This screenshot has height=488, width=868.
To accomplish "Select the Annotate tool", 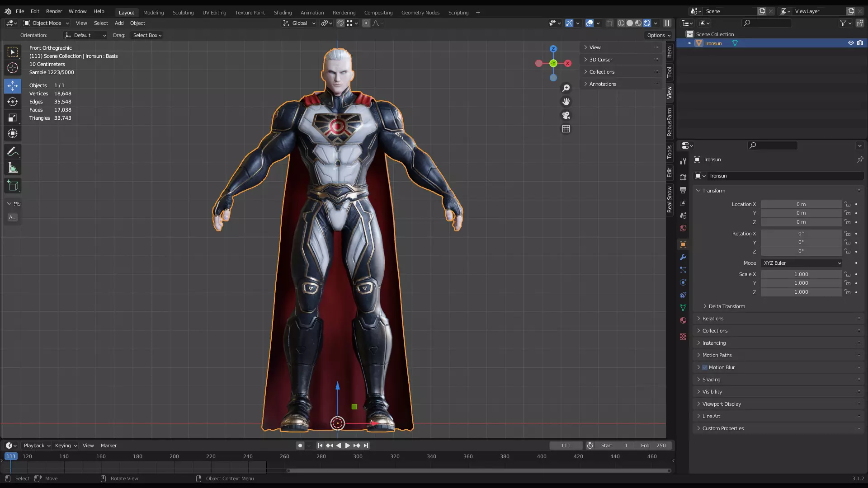I will (x=13, y=152).
